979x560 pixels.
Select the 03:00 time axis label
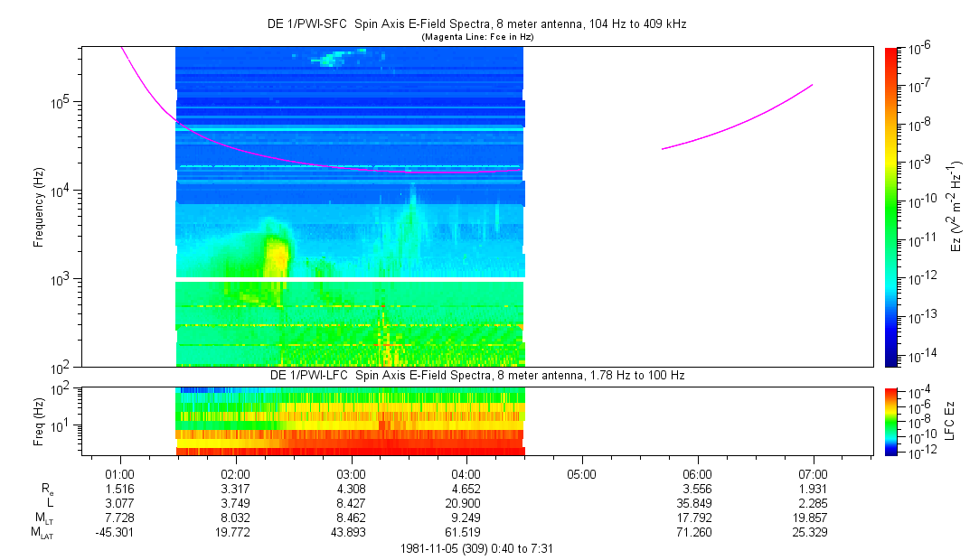pos(351,474)
